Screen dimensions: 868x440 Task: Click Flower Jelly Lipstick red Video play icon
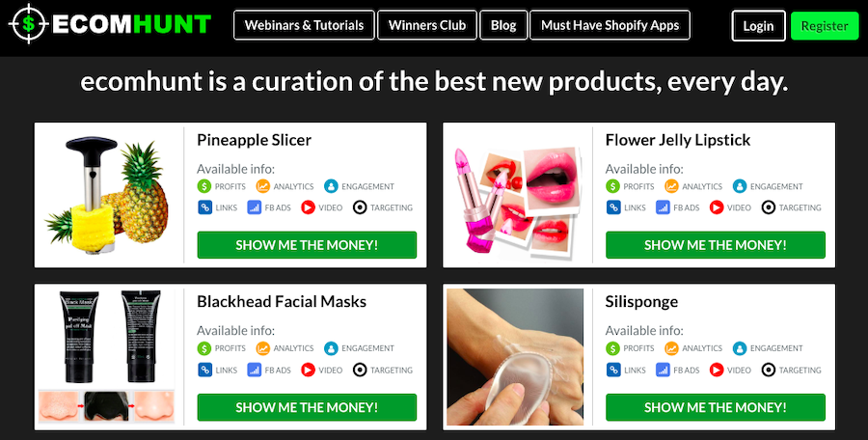[x=717, y=207]
